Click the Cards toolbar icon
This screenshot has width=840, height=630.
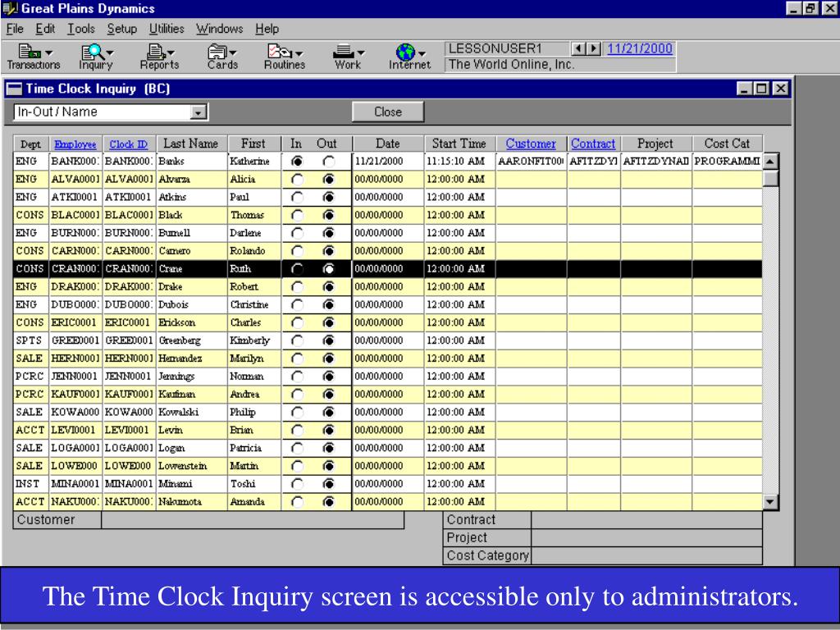point(217,52)
